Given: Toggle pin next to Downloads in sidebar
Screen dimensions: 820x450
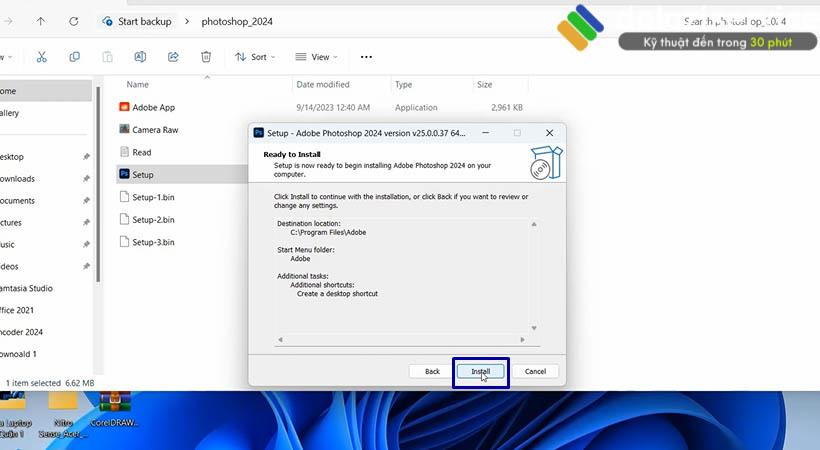Looking at the screenshot, I should point(86,178).
